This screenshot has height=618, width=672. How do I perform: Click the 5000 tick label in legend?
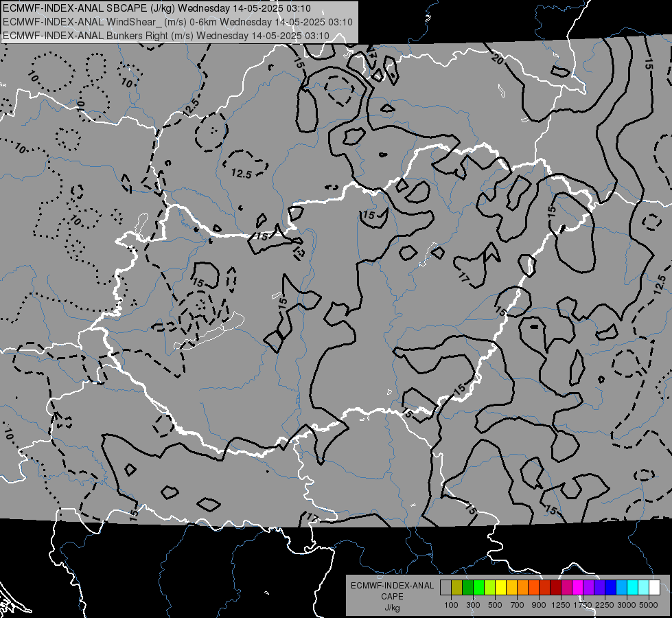coord(649,605)
